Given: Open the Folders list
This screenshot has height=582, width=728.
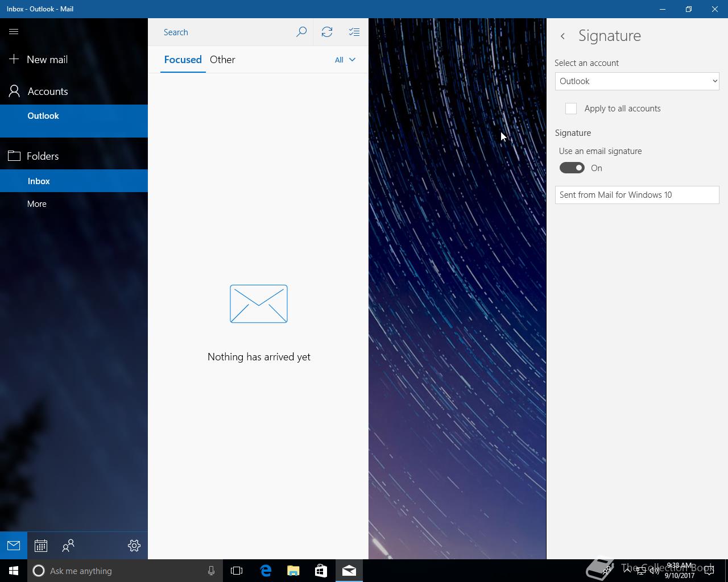Looking at the screenshot, I should 74,156.
